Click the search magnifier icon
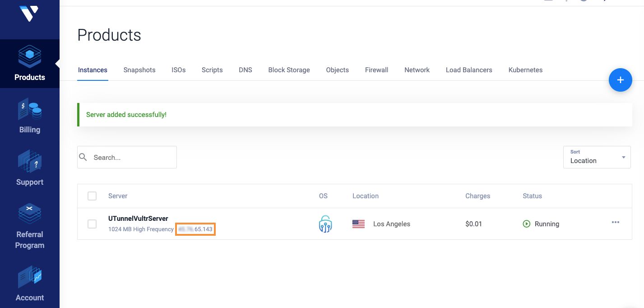This screenshot has height=308, width=644. point(83,157)
